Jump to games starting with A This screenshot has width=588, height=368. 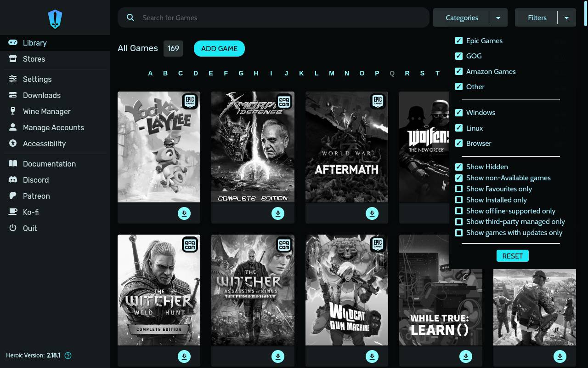(x=150, y=73)
